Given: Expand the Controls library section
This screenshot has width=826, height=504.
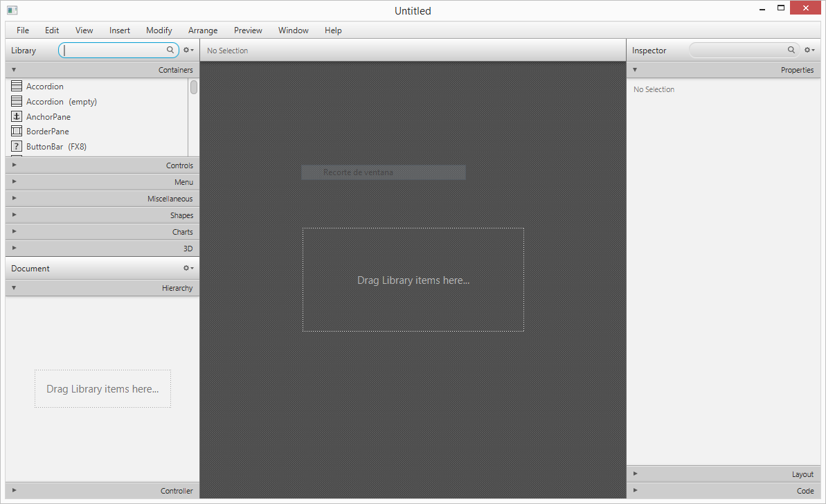Looking at the screenshot, I should tap(102, 165).
